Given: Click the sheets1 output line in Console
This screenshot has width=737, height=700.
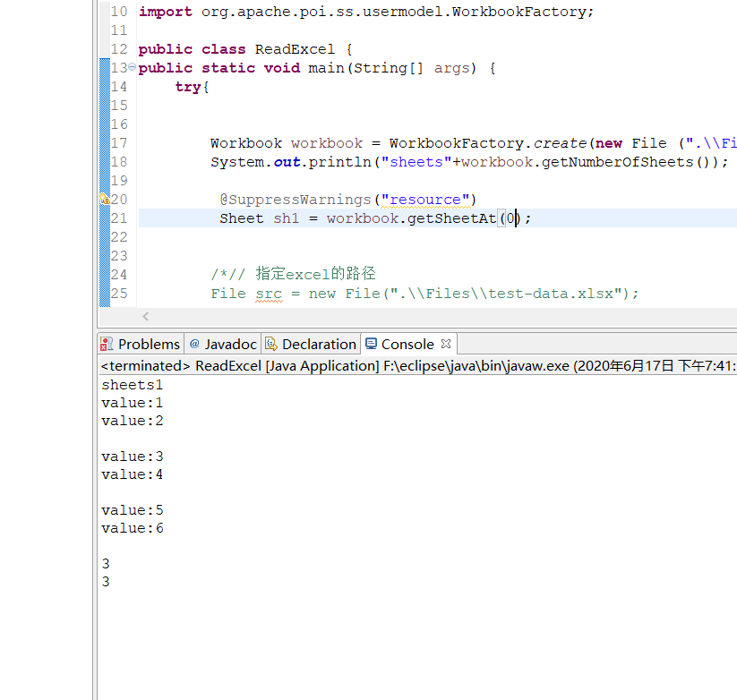Looking at the screenshot, I should (131, 384).
